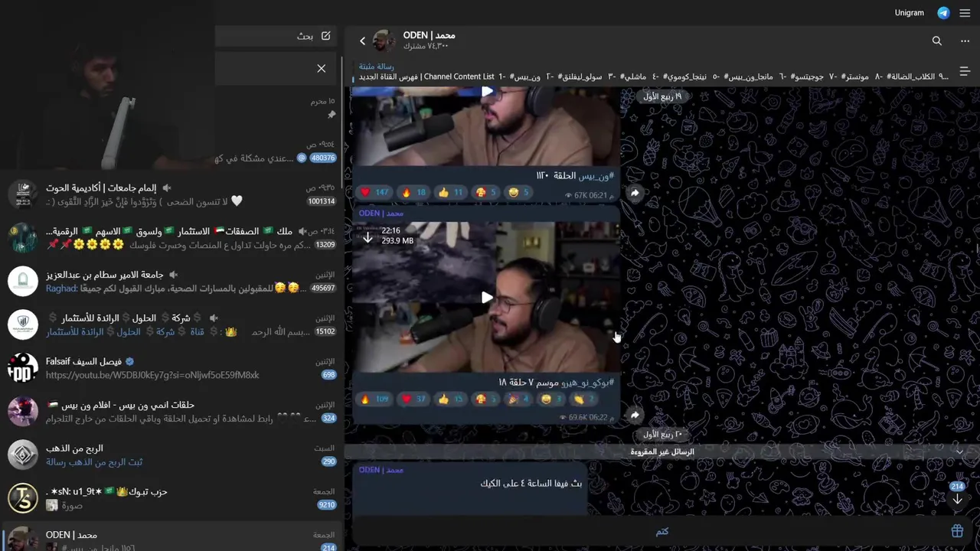Viewport: 980px width, 551px height.
Task: Collapse the unread messages divider chevron
Action: [x=959, y=452]
